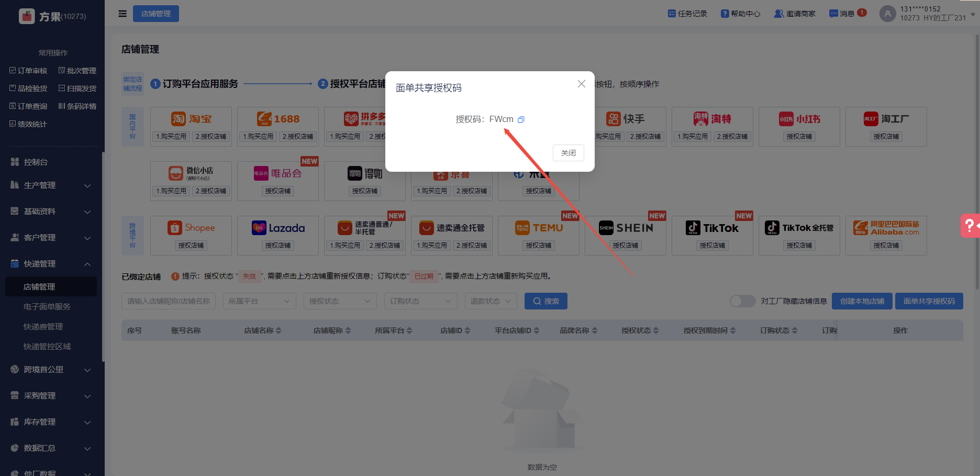Focus the 店铺昵称/店铺名称 search field
The image size is (980, 476).
coord(169,301)
